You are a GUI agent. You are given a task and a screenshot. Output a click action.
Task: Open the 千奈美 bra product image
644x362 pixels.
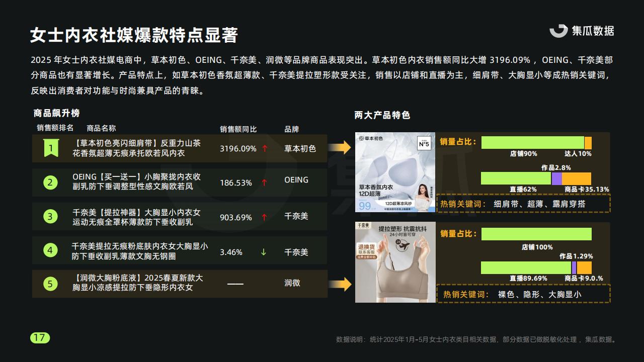pos(395,262)
